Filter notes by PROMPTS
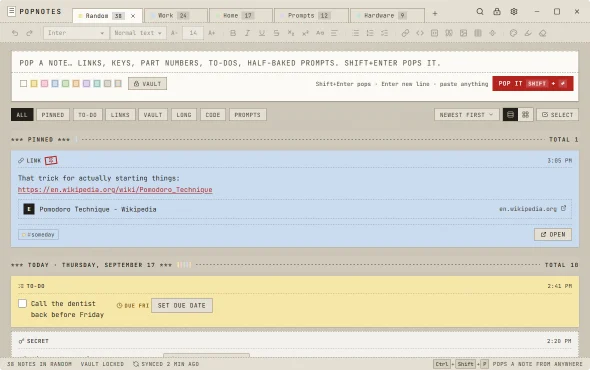 click(x=248, y=114)
